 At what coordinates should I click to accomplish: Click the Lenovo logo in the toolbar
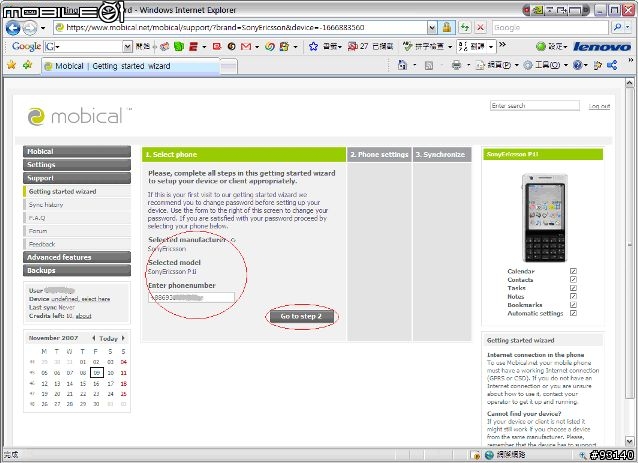click(x=602, y=47)
